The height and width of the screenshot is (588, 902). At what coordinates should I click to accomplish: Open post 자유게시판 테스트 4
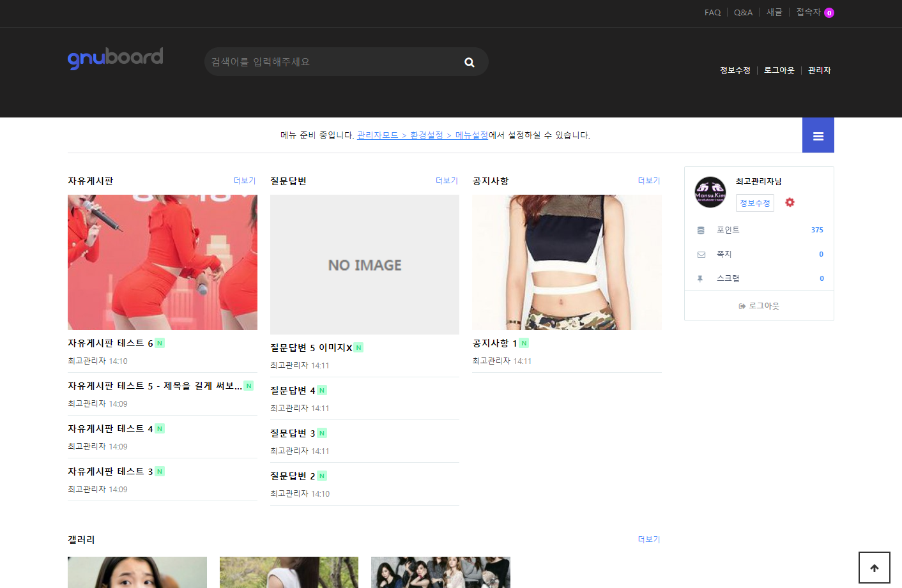(x=111, y=429)
